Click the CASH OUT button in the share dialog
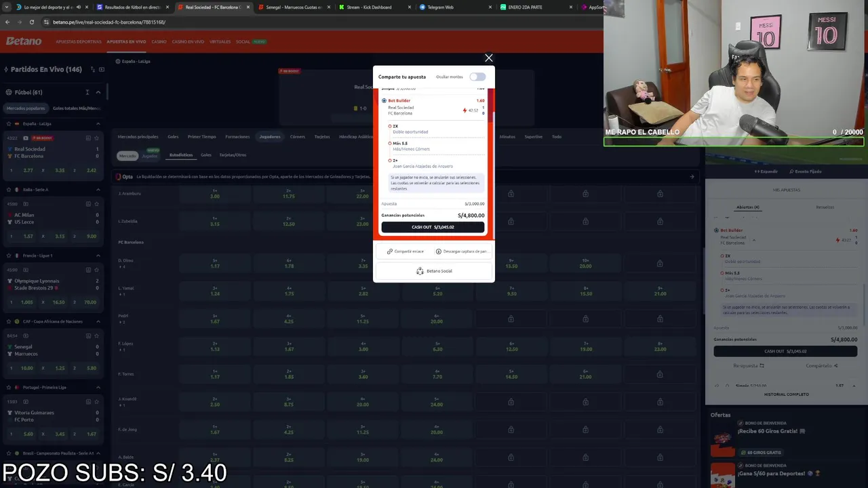This screenshot has width=868, height=488. [433, 227]
